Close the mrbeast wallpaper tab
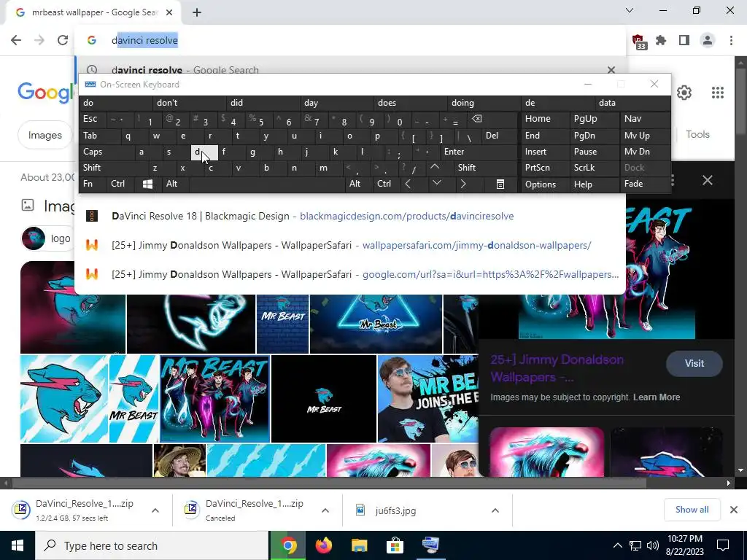Viewport: 747px width, 560px height. pyautogui.click(x=169, y=12)
